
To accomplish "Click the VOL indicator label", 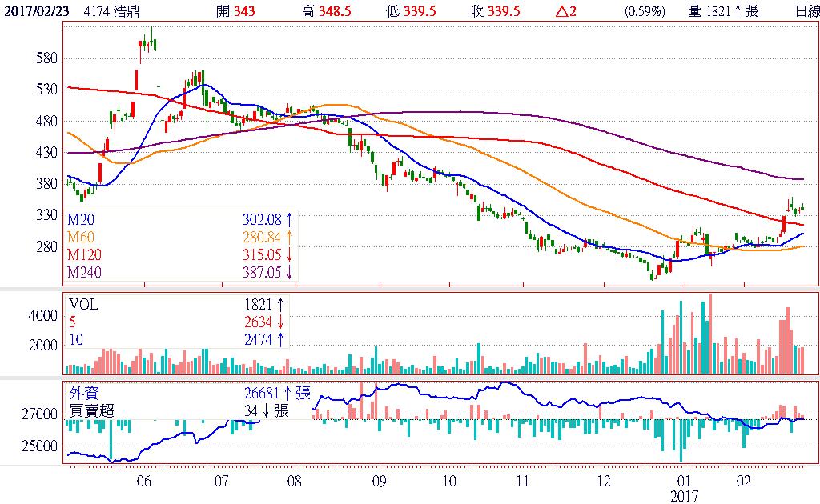I will [83, 304].
